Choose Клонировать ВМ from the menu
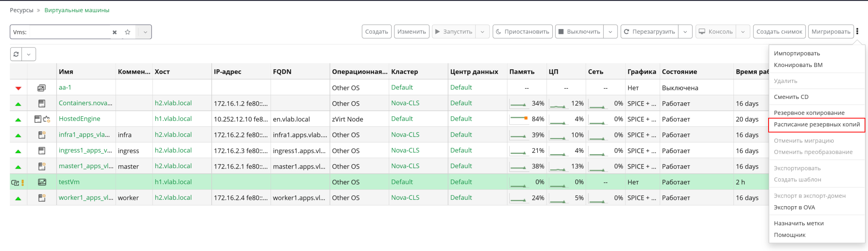 coord(798,65)
